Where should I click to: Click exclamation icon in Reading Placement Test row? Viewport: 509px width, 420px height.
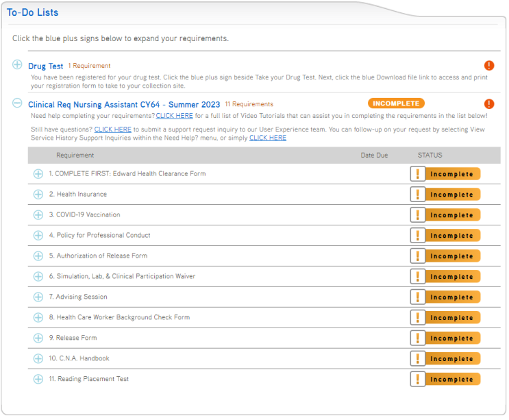[x=418, y=379]
